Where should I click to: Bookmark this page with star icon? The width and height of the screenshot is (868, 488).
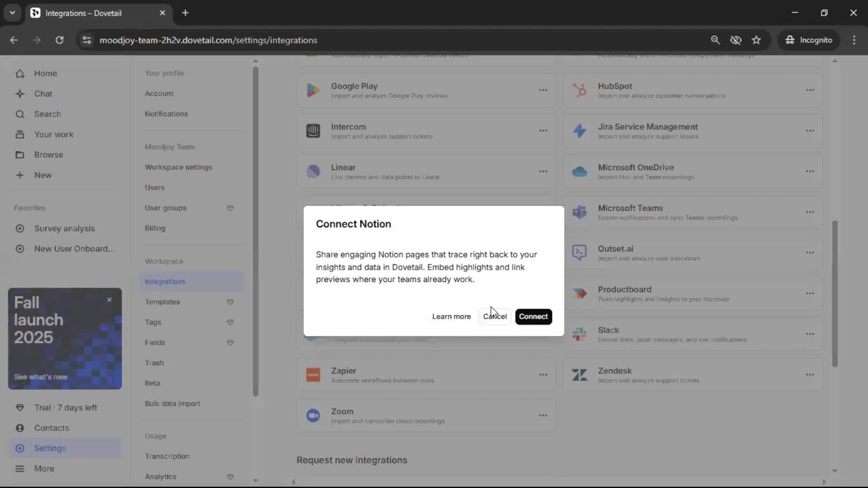[756, 40]
